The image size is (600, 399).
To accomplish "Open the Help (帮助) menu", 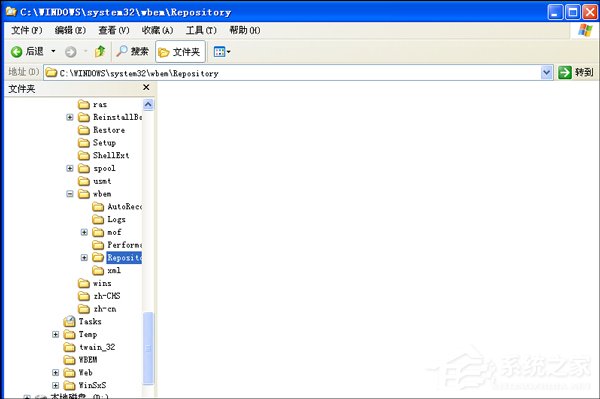I will (245, 30).
